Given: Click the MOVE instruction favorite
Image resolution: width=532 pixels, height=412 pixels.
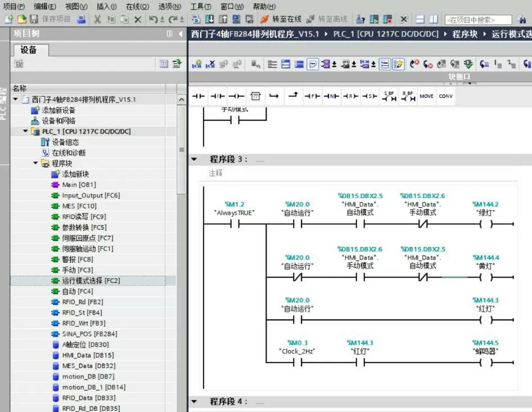Looking at the screenshot, I should [x=426, y=96].
